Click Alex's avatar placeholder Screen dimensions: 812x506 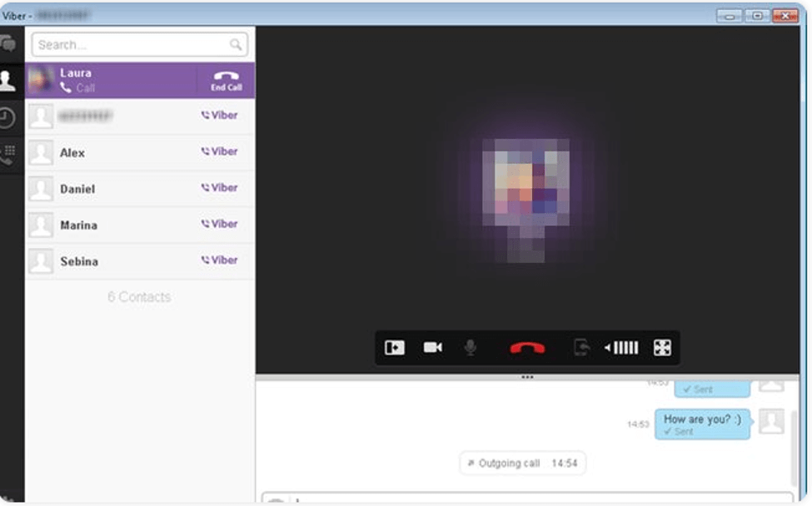[41, 152]
